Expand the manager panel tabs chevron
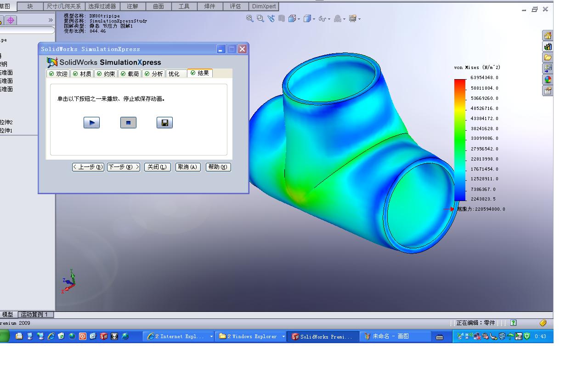 tap(51, 20)
